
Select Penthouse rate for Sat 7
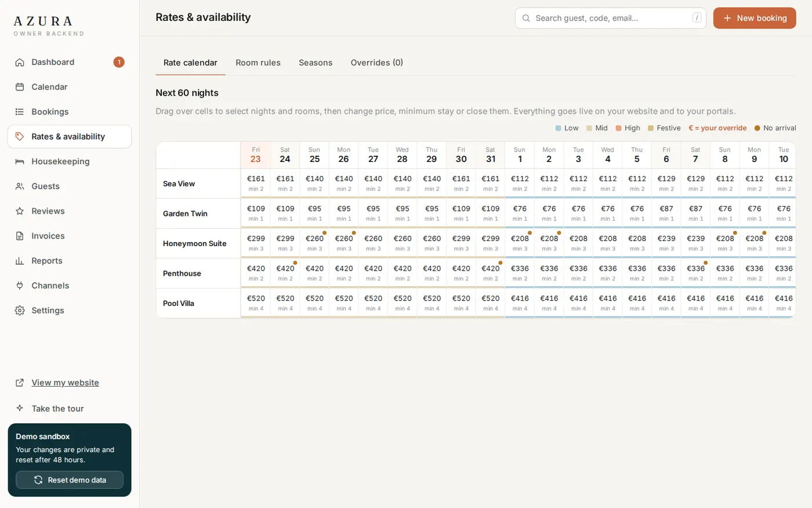[x=695, y=273]
